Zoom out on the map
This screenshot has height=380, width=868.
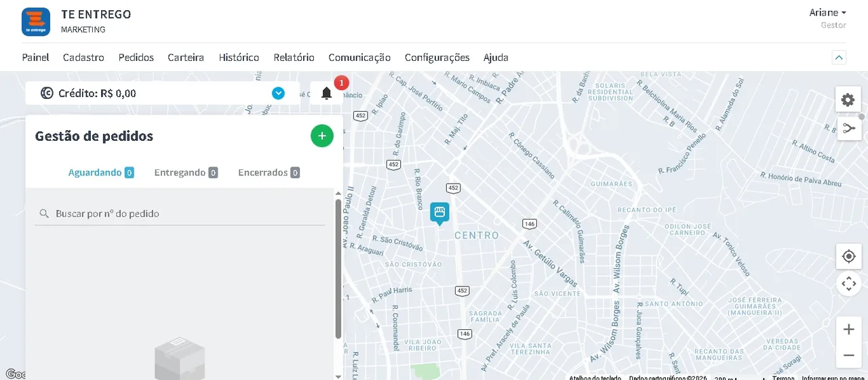(848, 355)
